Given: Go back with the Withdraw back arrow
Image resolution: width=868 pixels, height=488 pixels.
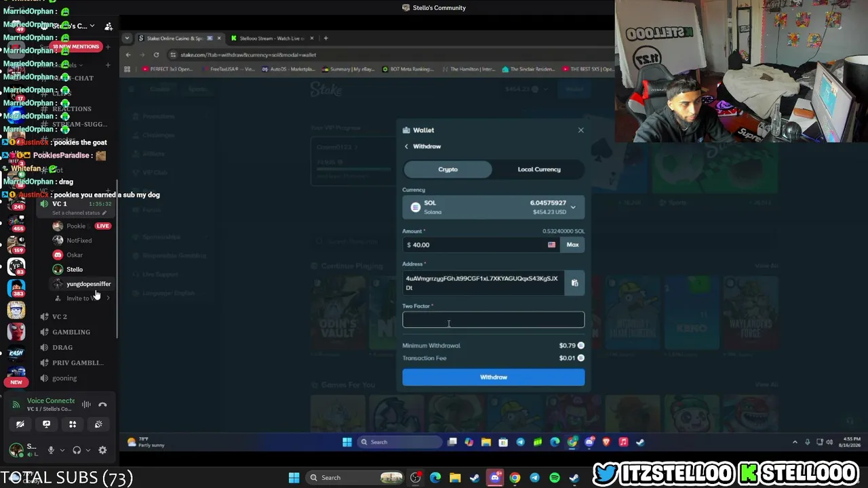Looking at the screenshot, I should (406, 146).
